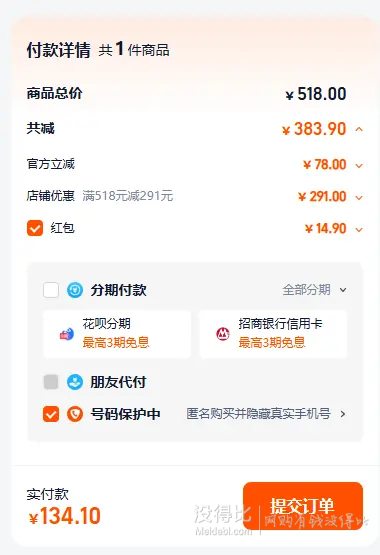This screenshot has height=555, width=380.
Task: Toggle the 号码保护中 checkbox off
Action: [x=51, y=414]
